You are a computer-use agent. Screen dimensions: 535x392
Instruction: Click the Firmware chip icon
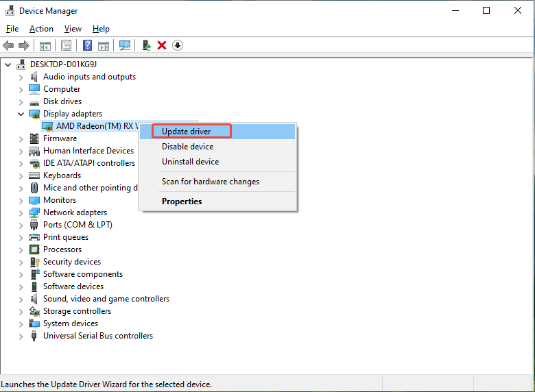click(34, 138)
